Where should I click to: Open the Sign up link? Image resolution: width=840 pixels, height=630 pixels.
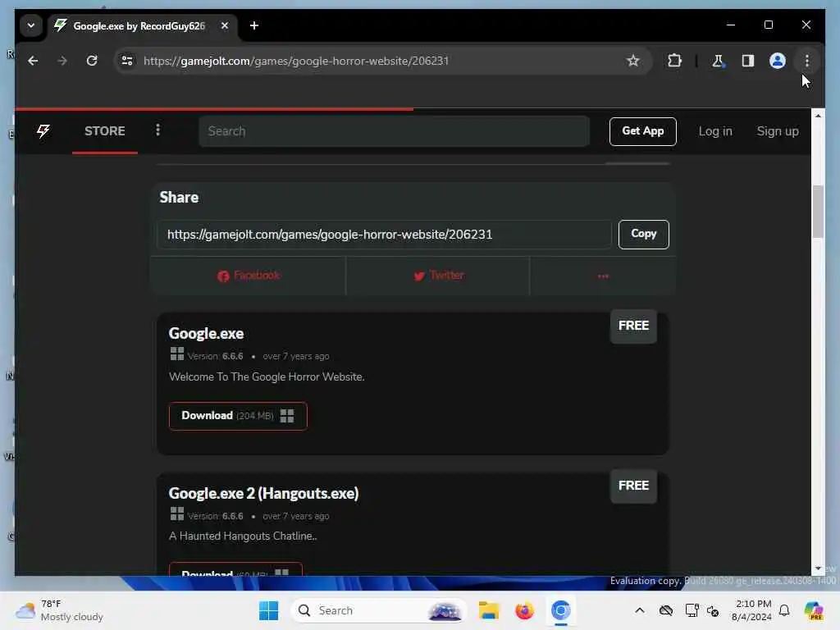tap(778, 131)
